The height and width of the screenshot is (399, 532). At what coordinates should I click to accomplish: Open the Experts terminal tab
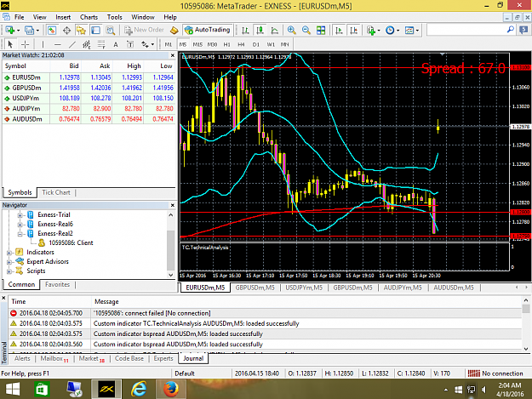pos(163,359)
